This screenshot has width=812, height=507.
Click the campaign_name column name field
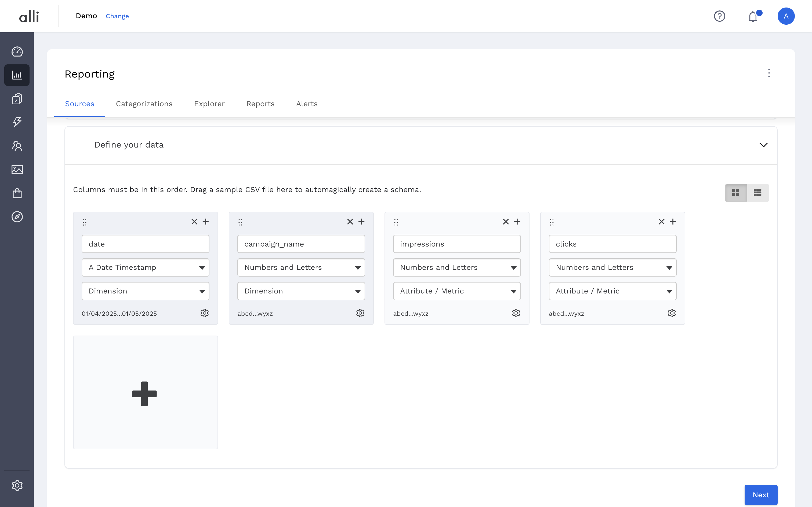(x=301, y=244)
